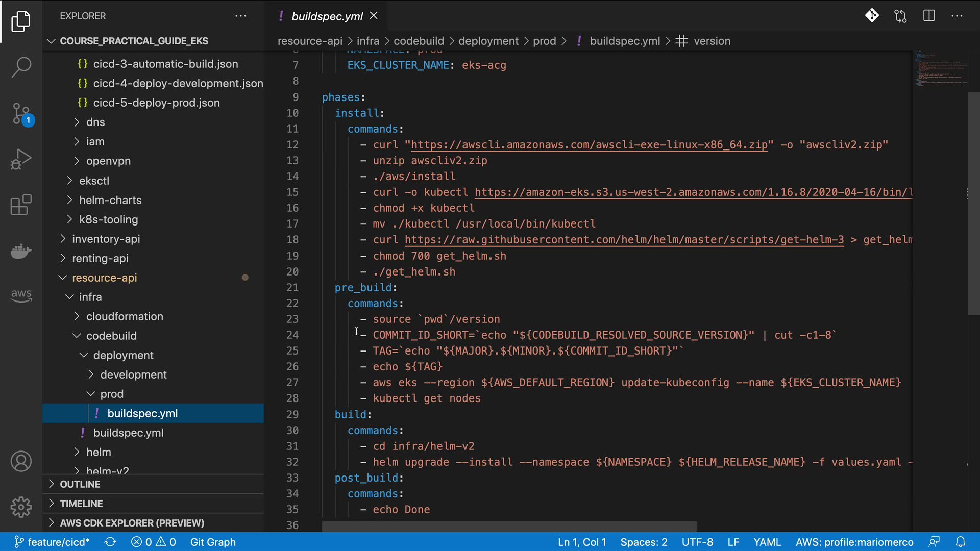This screenshot has width=980, height=551.
Task: Open the Extensions view
Action: (21, 205)
